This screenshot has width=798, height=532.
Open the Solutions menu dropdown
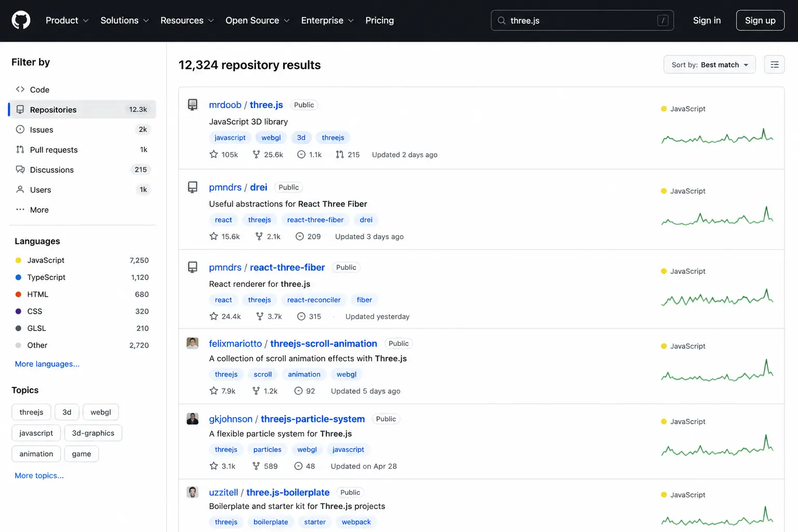[x=125, y=20]
